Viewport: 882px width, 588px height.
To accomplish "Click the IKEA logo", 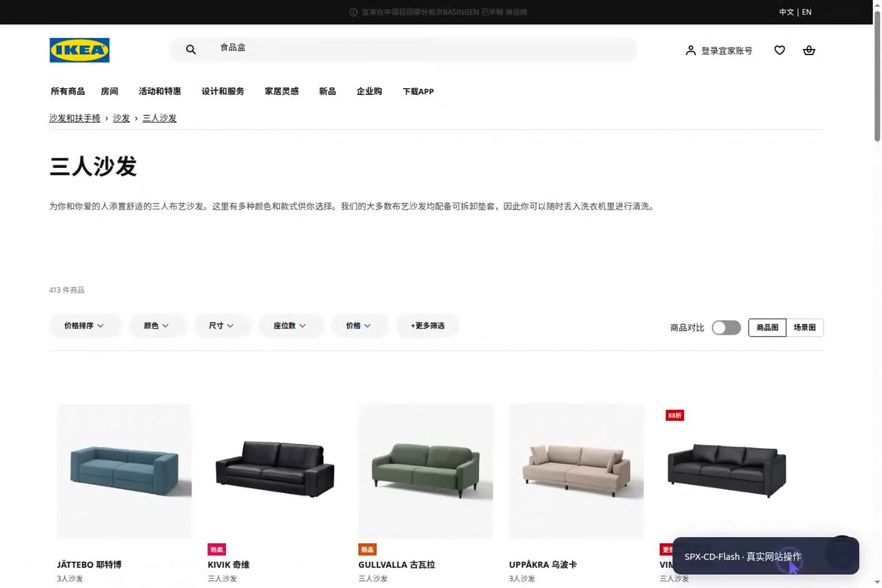I will 79,50.
